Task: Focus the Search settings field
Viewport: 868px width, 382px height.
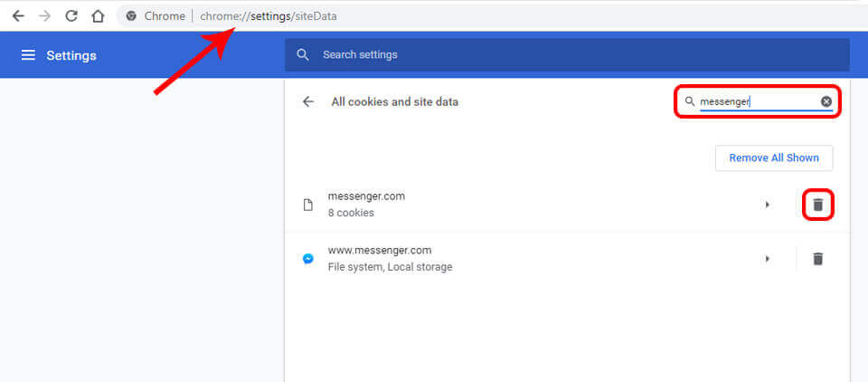Action: [x=567, y=54]
